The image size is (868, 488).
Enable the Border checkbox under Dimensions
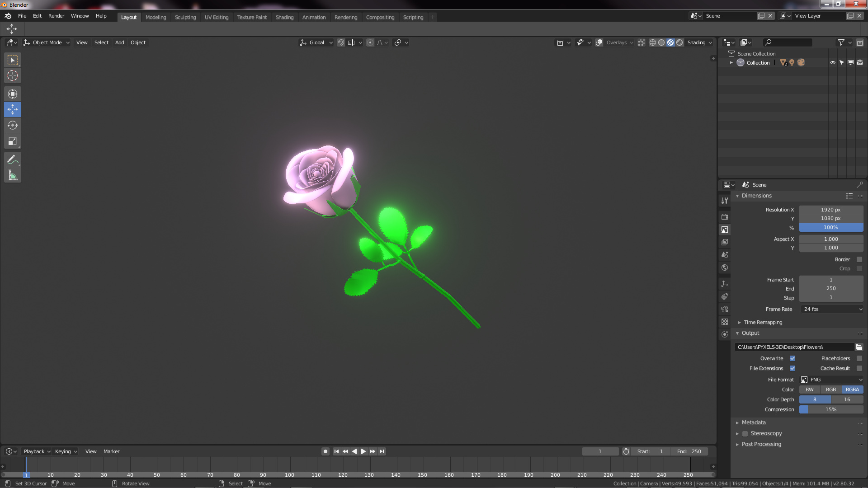click(x=859, y=259)
